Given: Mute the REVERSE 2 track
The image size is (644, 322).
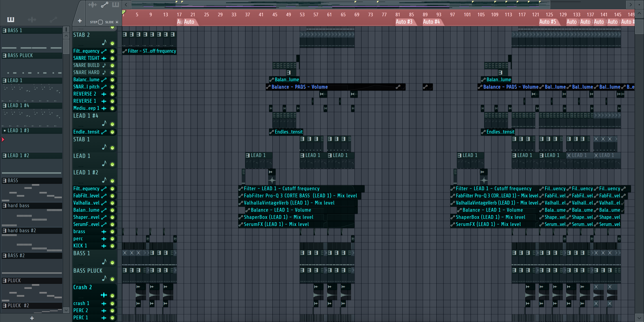Looking at the screenshot, I should tap(112, 94).
